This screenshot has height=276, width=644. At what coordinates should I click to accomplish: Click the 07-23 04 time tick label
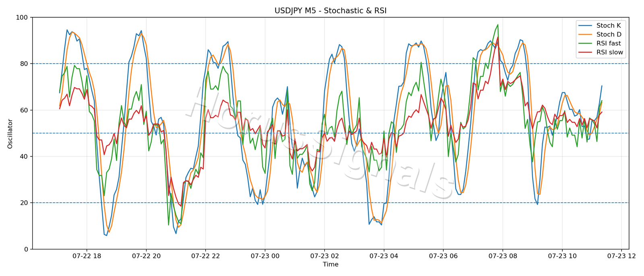(384, 255)
